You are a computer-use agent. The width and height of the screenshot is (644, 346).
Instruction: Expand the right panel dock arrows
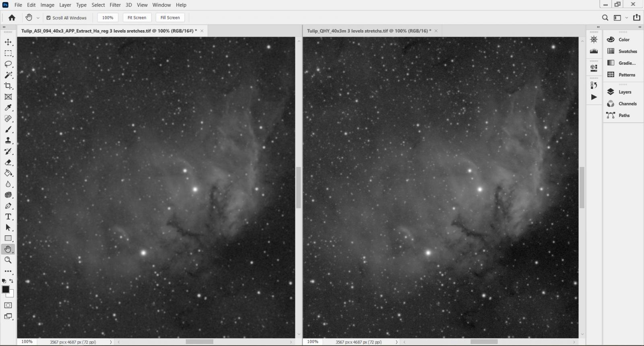(640, 27)
